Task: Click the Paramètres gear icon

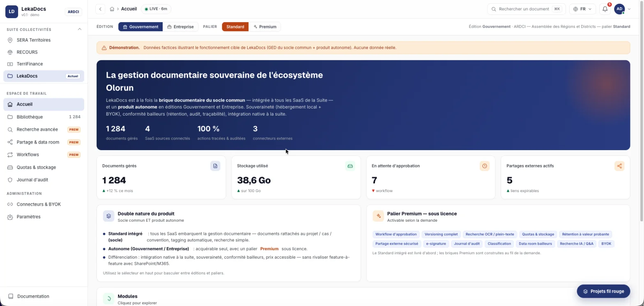Action: click(x=10, y=217)
